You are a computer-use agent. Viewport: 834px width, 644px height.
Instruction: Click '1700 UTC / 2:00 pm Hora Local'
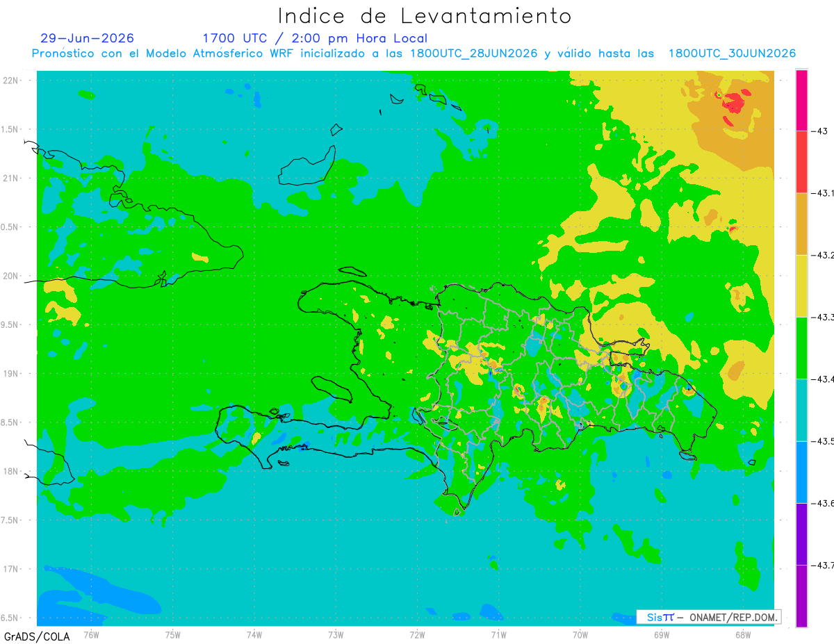pos(315,38)
